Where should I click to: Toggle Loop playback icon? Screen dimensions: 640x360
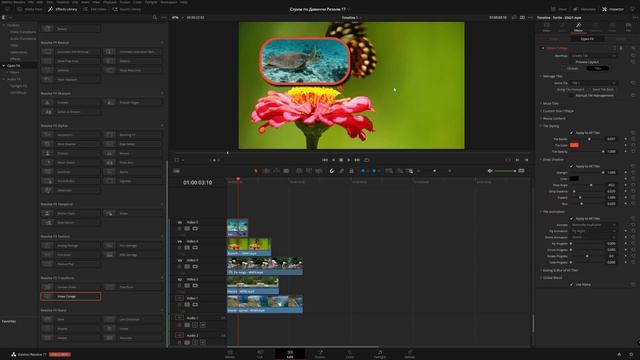point(367,160)
